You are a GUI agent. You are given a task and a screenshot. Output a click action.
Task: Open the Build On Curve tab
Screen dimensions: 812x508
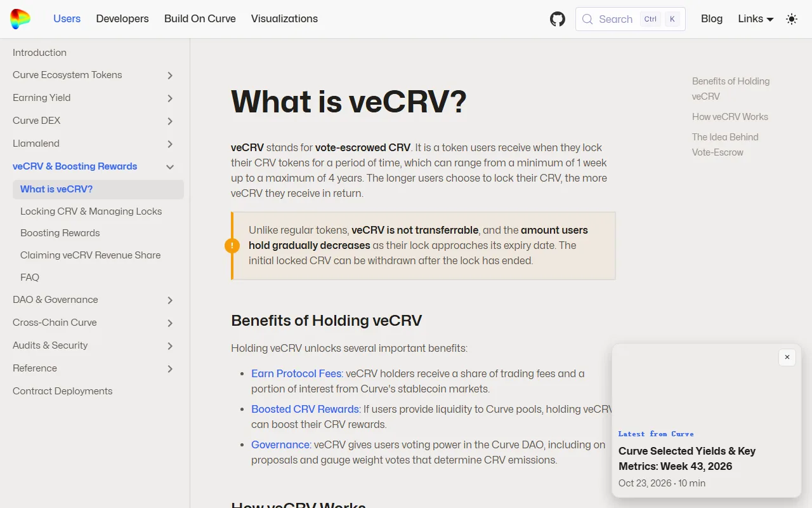[x=200, y=19]
